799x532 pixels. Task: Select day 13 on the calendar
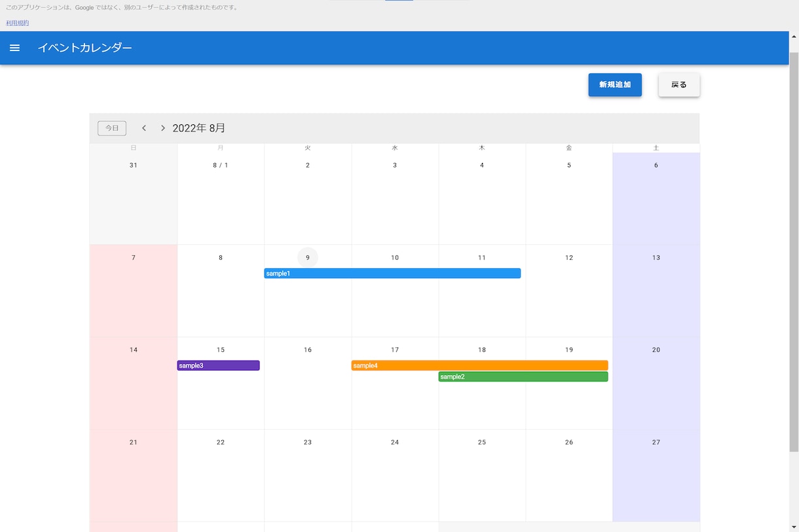pos(656,258)
